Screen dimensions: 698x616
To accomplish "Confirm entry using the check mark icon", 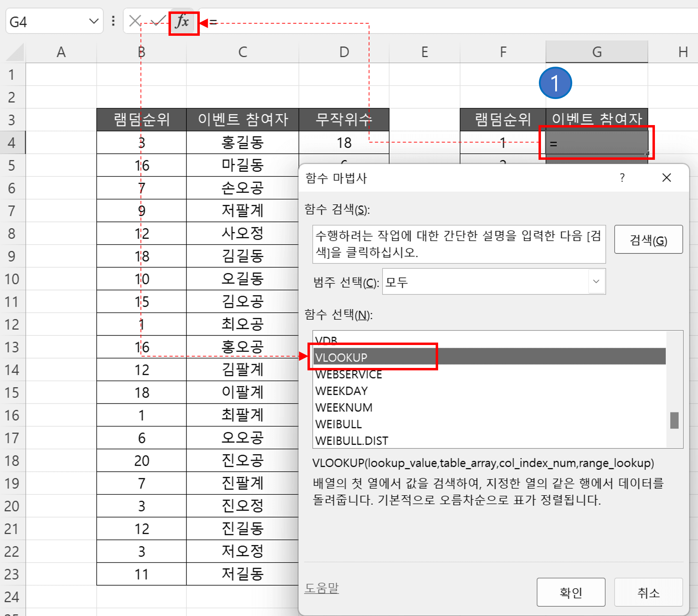I will coord(157,22).
